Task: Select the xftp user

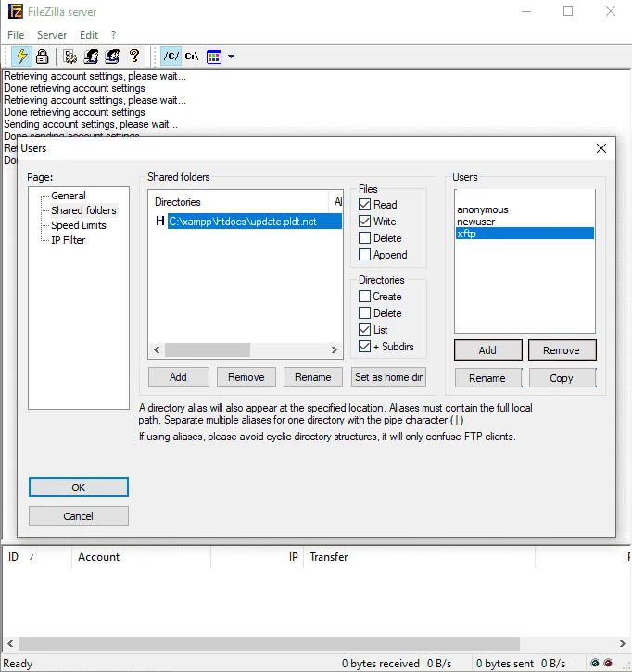Action: click(x=525, y=234)
